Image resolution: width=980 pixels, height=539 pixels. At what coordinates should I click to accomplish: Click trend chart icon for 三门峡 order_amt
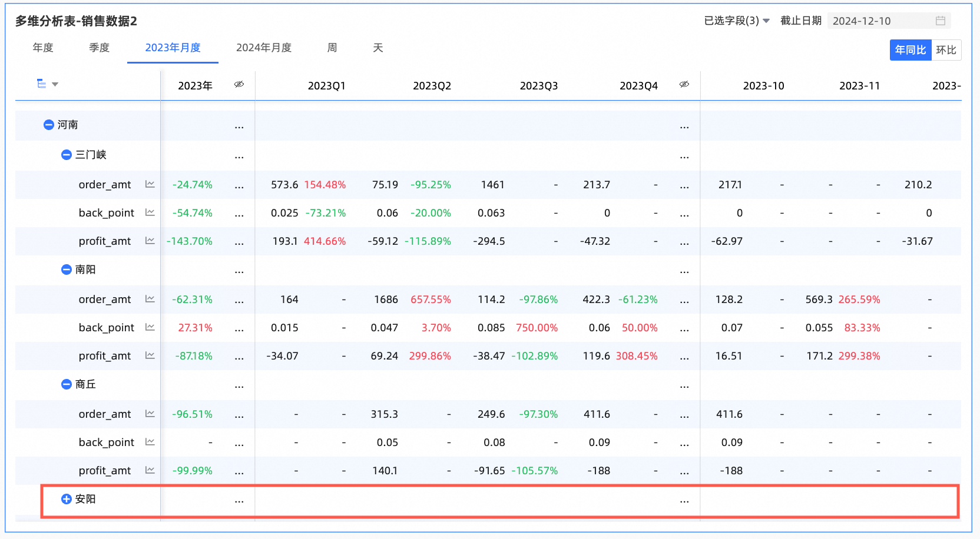pyautogui.click(x=150, y=184)
